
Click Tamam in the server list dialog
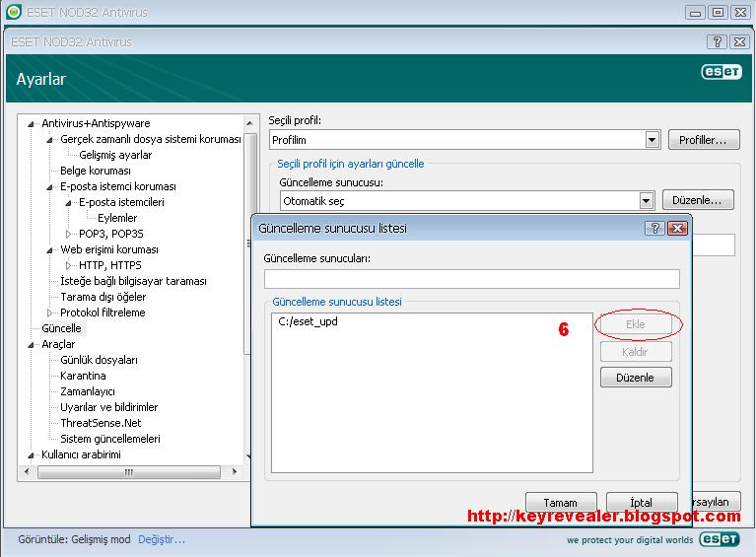click(x=561, y=502)
